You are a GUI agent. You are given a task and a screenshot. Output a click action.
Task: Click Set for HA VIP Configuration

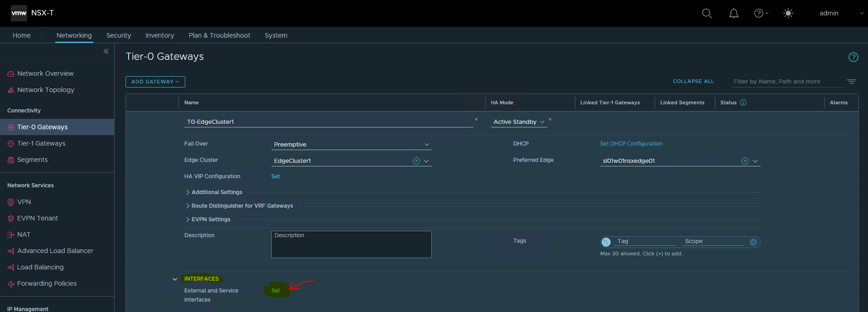pos(275,176)
